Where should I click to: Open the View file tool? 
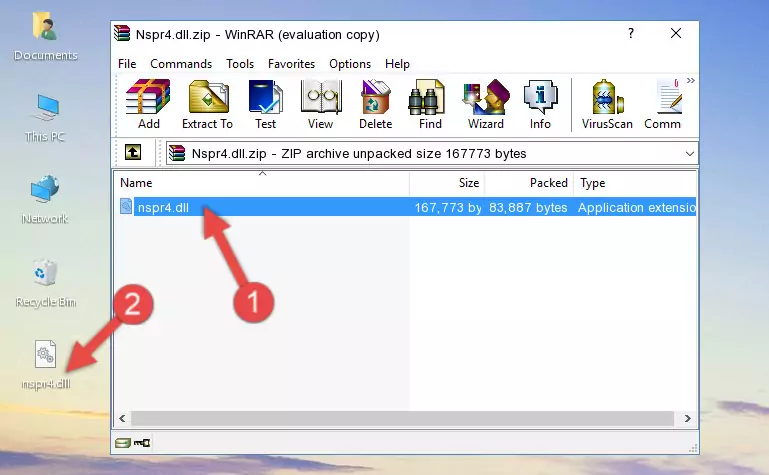[321, 104]
